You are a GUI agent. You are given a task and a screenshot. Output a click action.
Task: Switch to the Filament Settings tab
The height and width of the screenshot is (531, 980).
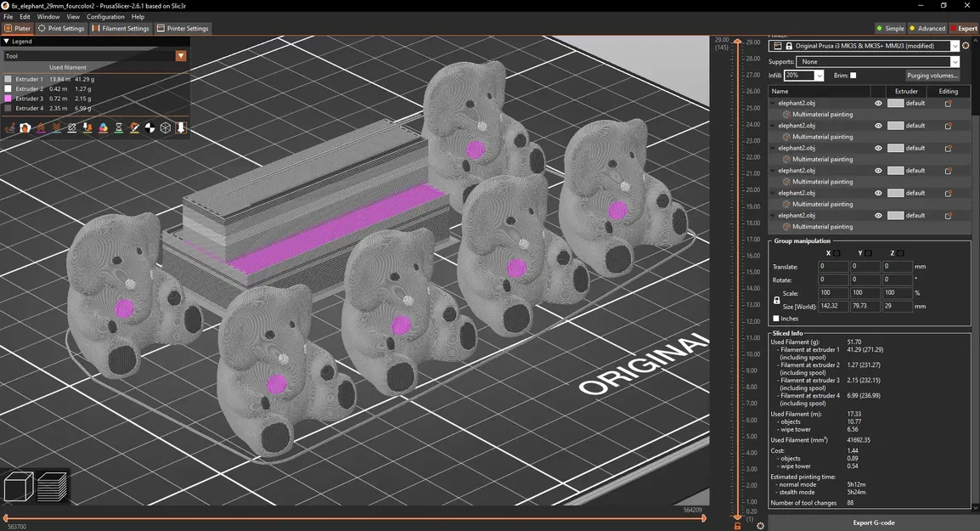click(x=120, y=28)
